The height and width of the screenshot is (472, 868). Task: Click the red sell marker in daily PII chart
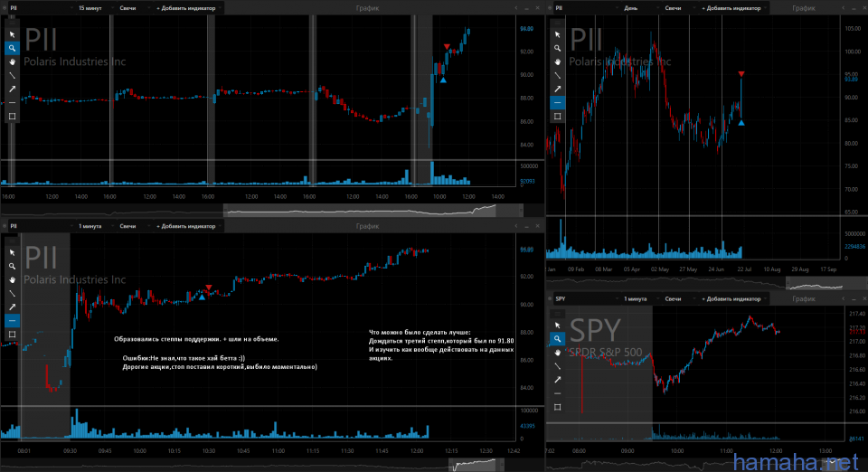coord(741,73)
